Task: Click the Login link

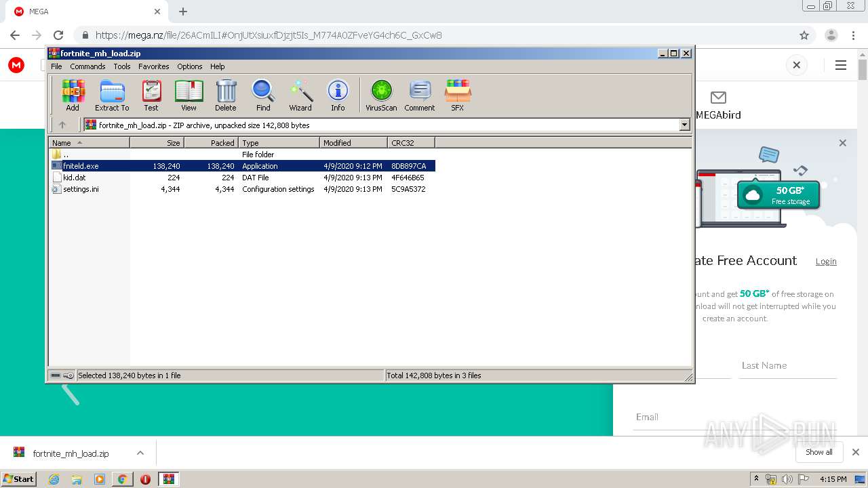Action: click(826, 261)
